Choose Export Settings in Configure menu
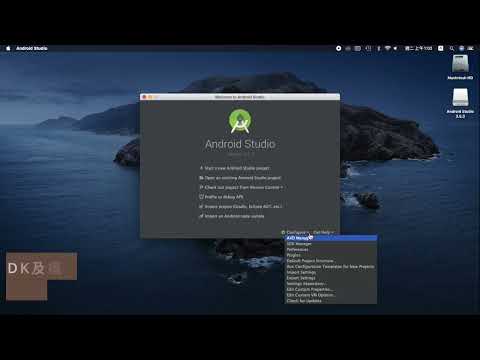The width and height of the screenshot is (480, 360). coord(331,278)
